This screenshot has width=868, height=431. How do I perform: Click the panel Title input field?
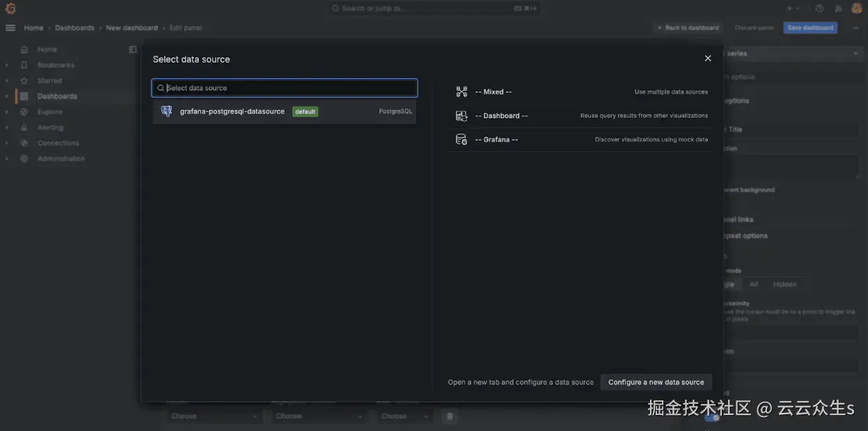(791, 130)
